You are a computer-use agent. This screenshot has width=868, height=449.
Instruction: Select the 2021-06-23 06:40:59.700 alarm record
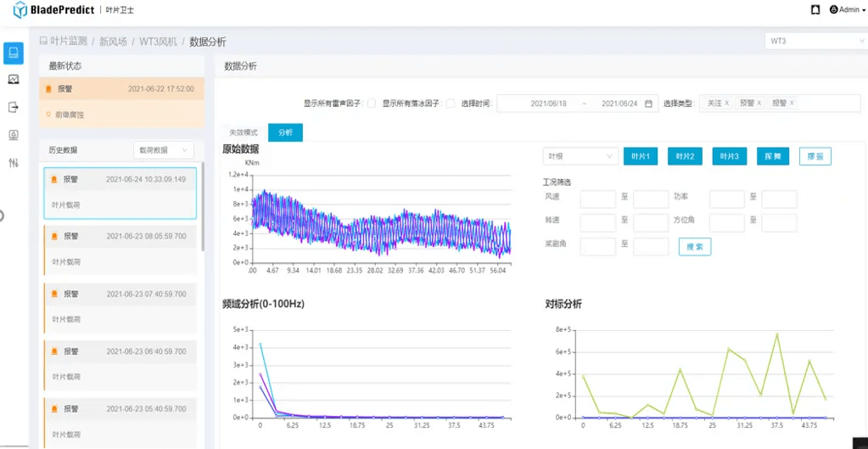pyautogui.click(x=120, y=366)
